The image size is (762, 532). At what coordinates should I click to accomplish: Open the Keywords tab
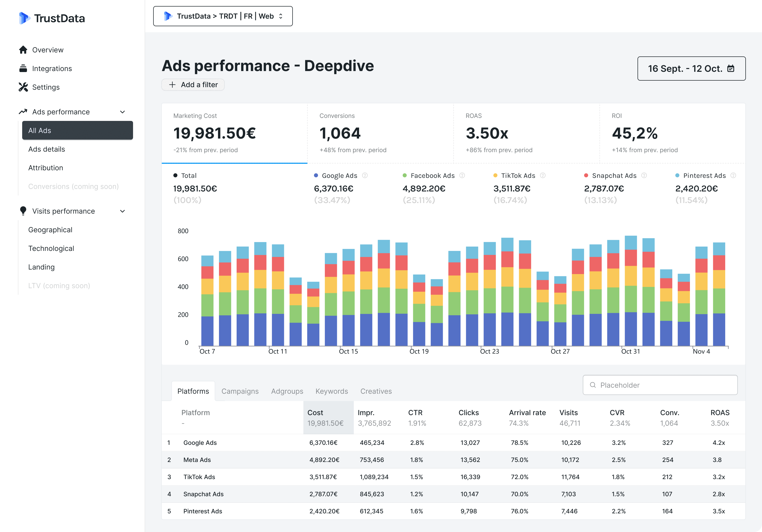332,391
